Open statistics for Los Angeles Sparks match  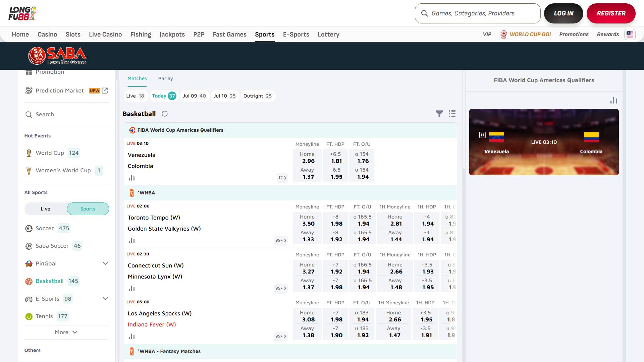[x=131, y=337]
